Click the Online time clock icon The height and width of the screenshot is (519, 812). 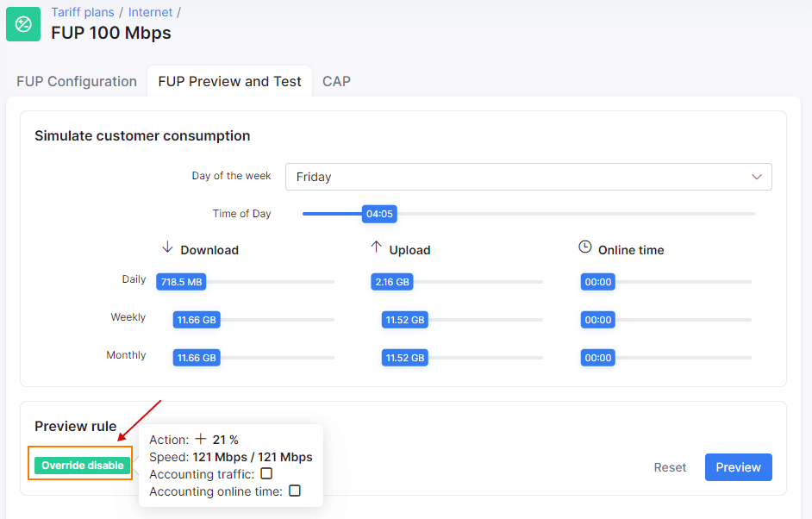[584, 247]
